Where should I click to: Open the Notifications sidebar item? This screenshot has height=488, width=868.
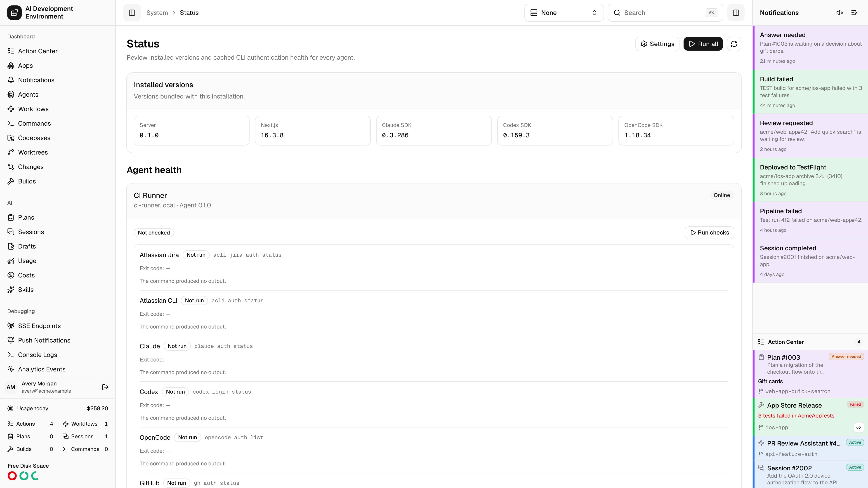pos(58,80)
